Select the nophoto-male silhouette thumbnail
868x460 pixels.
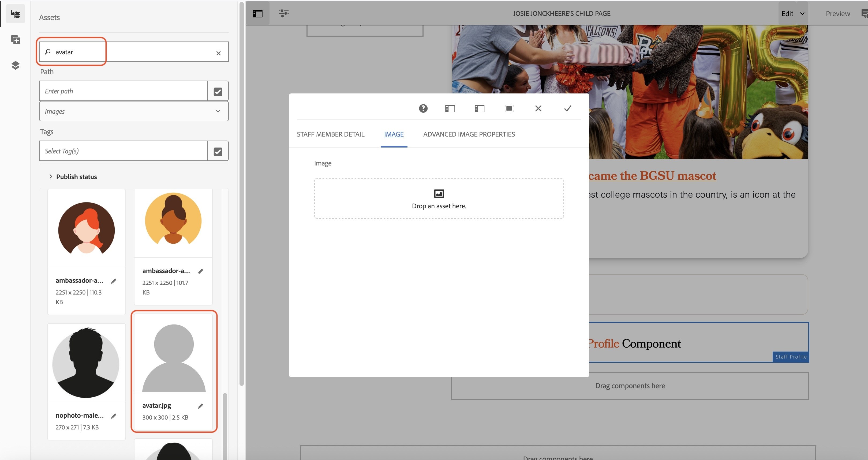[x=87, y=363]
